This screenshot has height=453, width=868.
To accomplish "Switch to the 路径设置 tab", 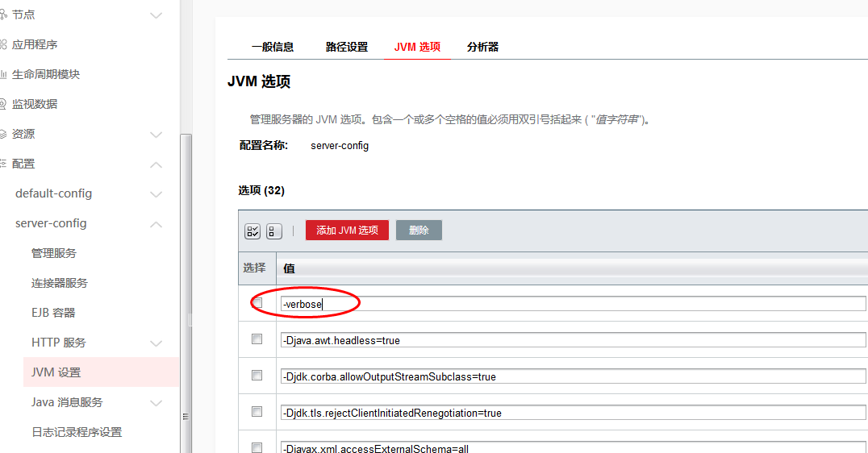I will 346,47.
